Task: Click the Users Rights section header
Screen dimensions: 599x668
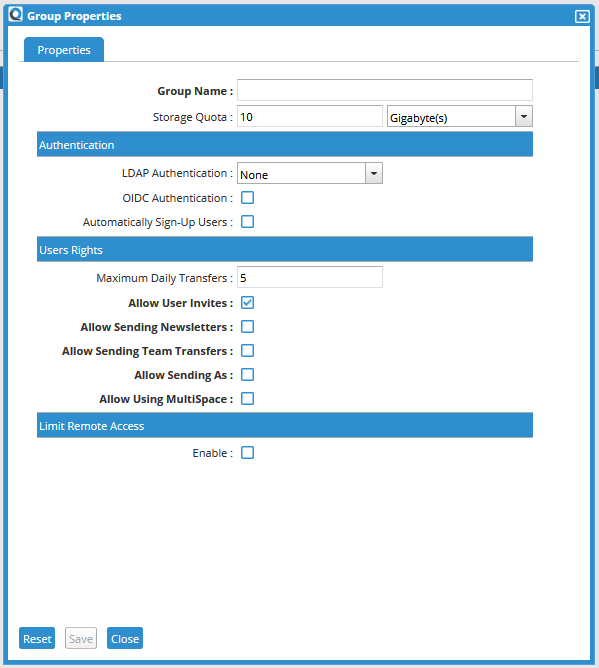Action: (x=285, y=249)
